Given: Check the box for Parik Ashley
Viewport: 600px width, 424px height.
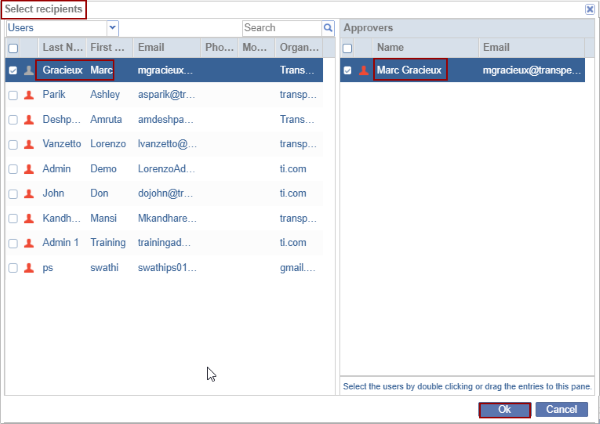Looking at the screenshot, I should (13, 95).
